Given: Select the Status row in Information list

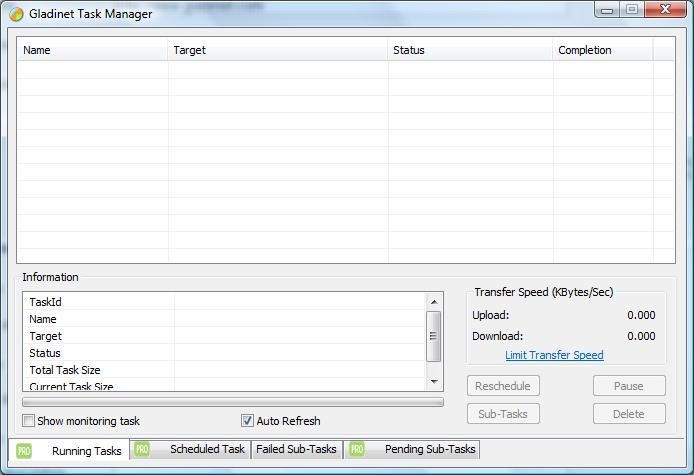Looking at the screenshot, I should [224, 353].
